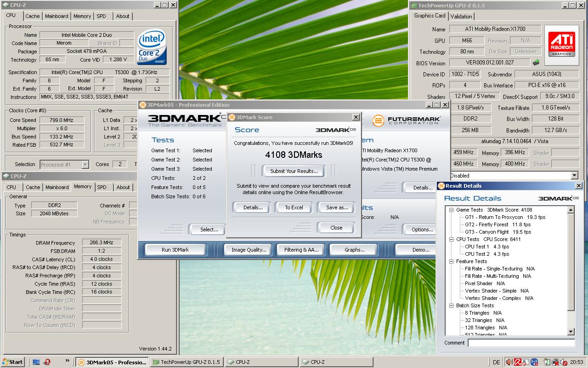This screenshot has height=368, width=588.
Task: Select the CPU Test 1 result row
Action: 487,247
